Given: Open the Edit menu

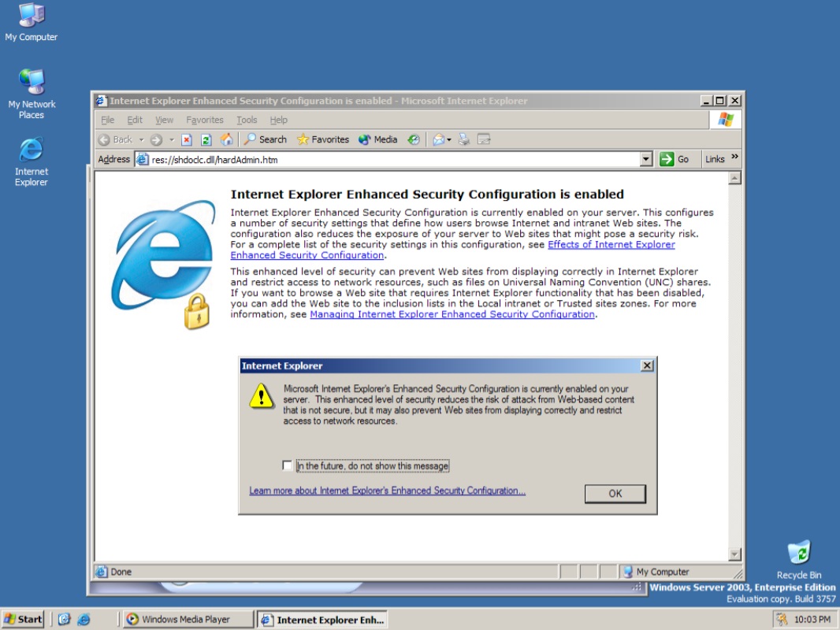Looking at the screenshot, I should coord(135,120).
